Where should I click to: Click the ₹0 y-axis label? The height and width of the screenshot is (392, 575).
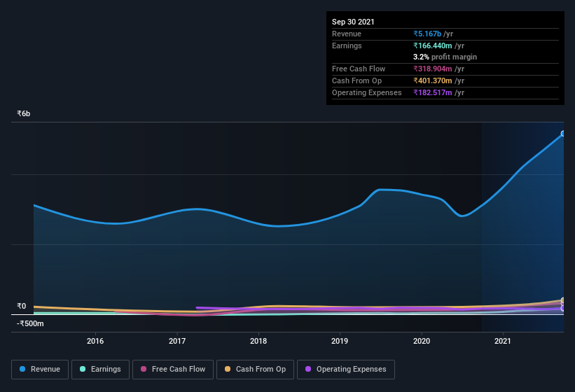tap(21, 306)
